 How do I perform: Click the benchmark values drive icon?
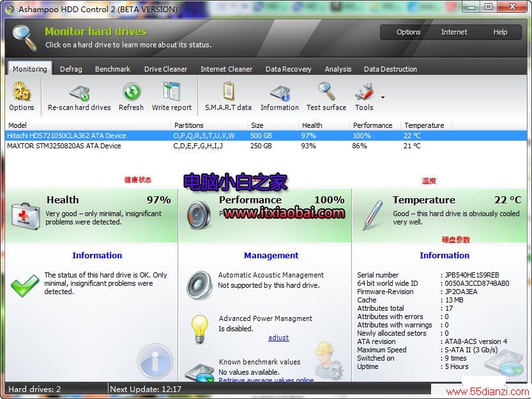pos(199,373)
